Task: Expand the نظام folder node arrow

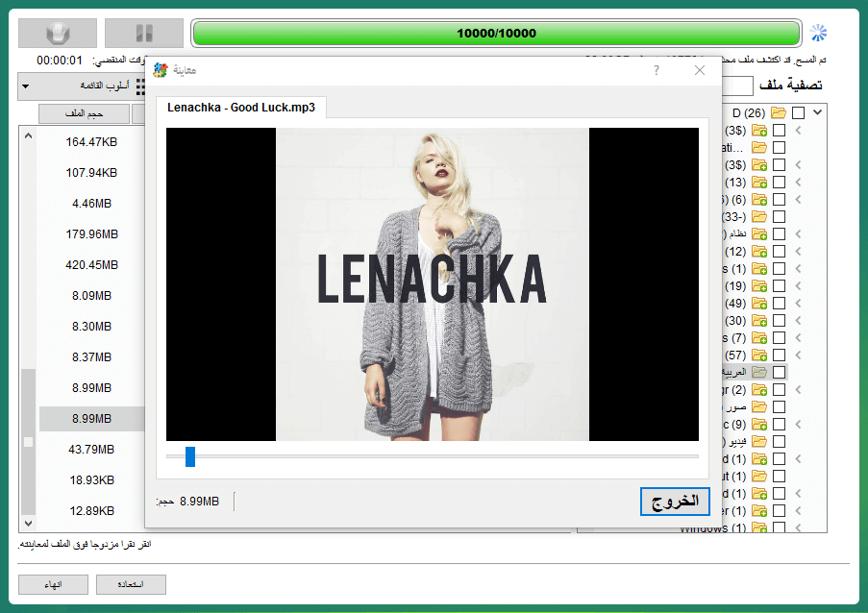Action: (798, 234)
